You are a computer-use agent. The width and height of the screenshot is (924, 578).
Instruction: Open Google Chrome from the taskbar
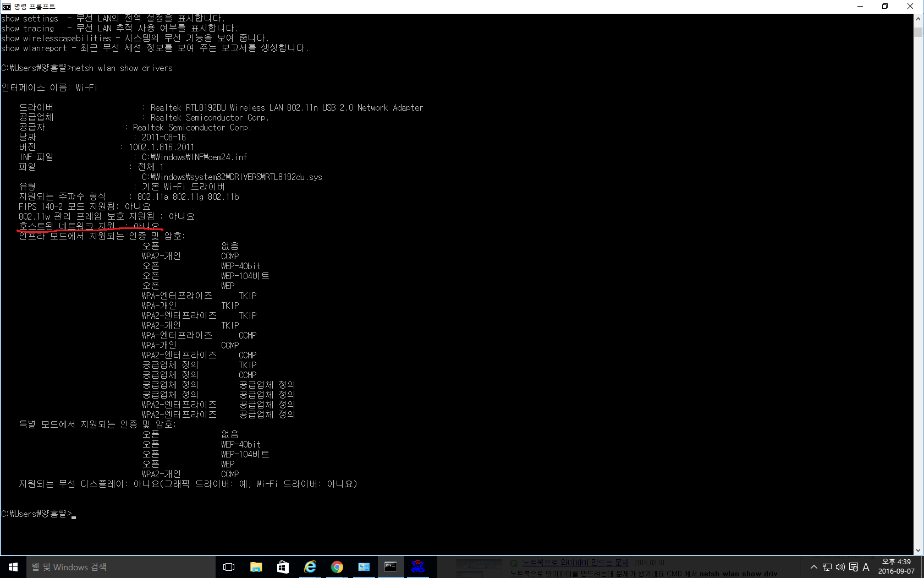coord(337,567)
